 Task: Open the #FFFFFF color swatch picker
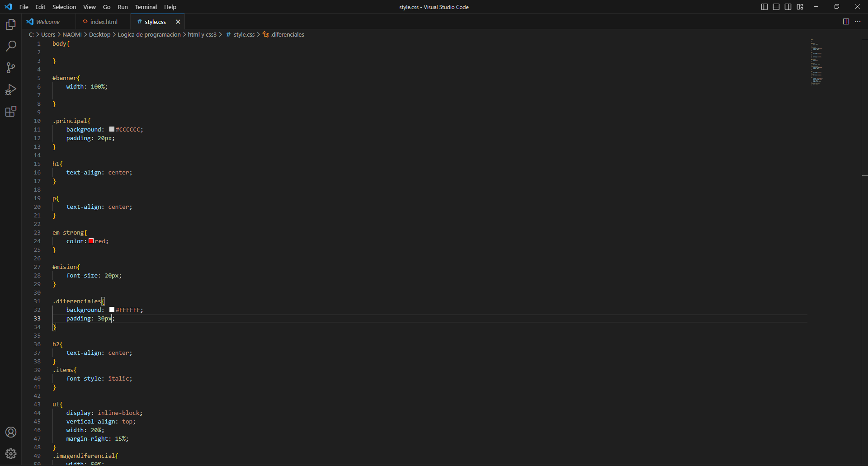[x=112, y=310]
